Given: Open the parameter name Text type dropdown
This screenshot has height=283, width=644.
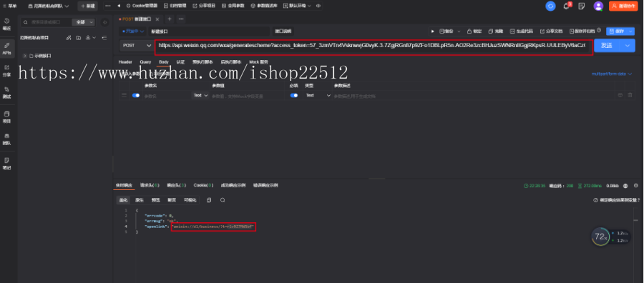Looking at the screenshot, I should tap(200, 95).
